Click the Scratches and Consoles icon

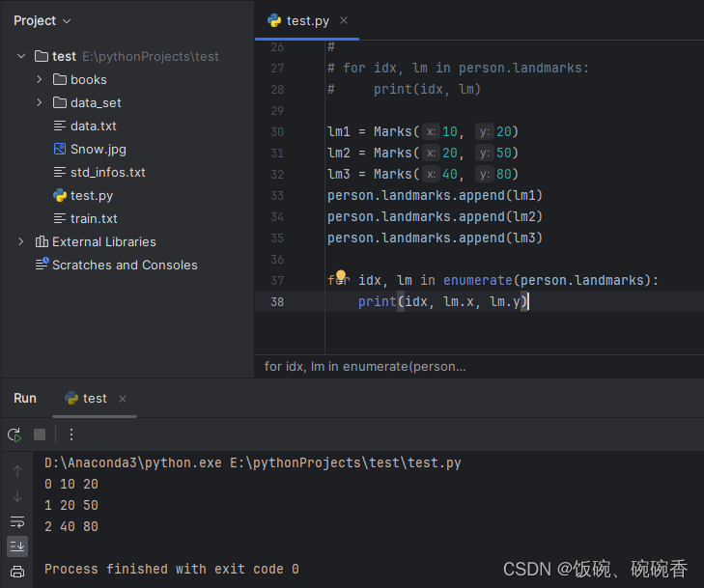[42, 264]
